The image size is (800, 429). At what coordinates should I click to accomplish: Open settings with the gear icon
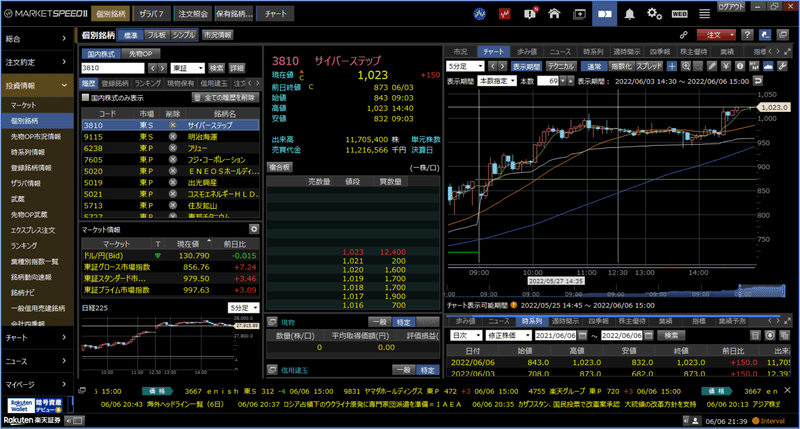click(655, 14)
